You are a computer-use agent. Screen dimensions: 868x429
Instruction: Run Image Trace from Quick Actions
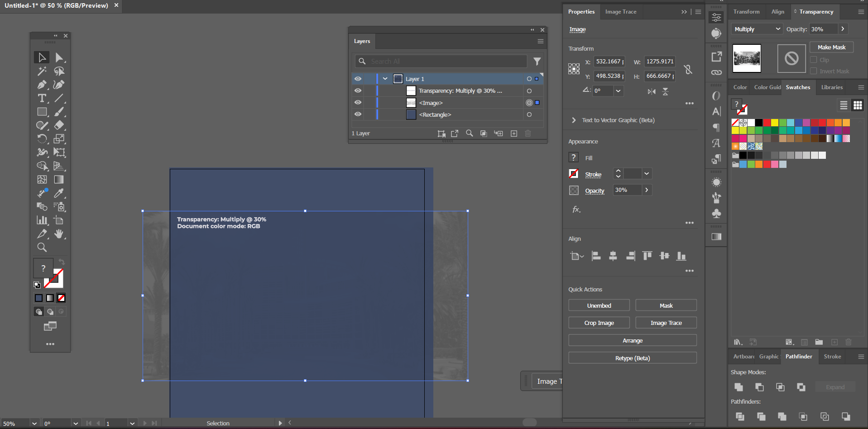tap(666, 322)
